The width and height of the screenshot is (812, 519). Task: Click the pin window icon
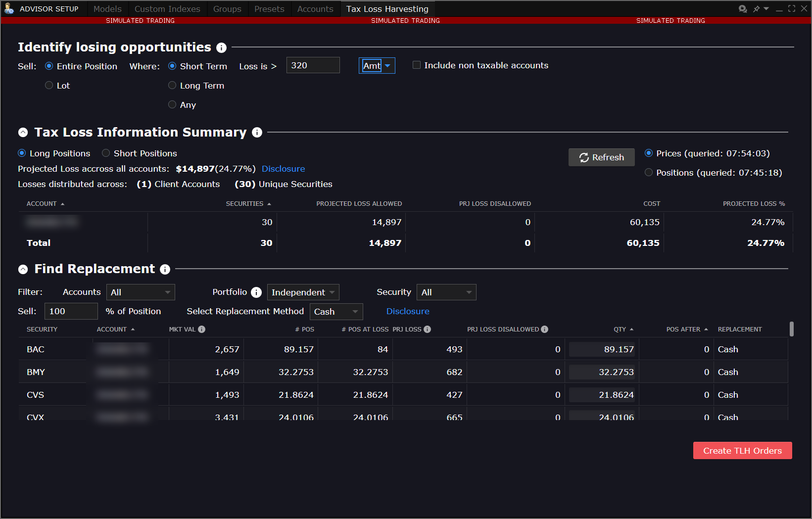coord(756,8)
